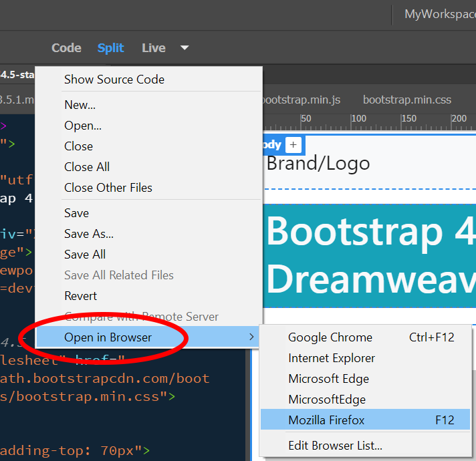Image resolution: width=476 pixels, height=461 pixels.
Task: Click the code text 'ath.bootstrapcdn.com/boot'
Action: (x=105, y=379)
